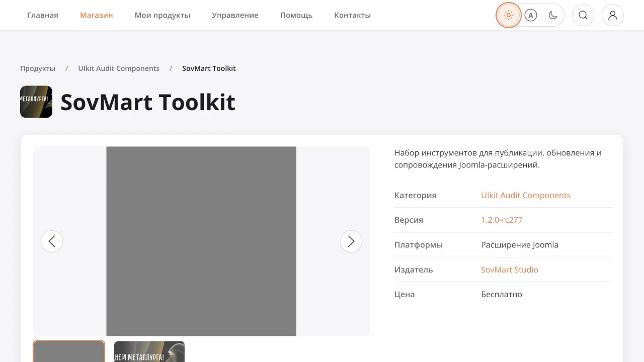This screenshot has height=362, width=644.
Task: Switch to dark theme moon icon
Action: pyautogui.click(x=553, y=15)
